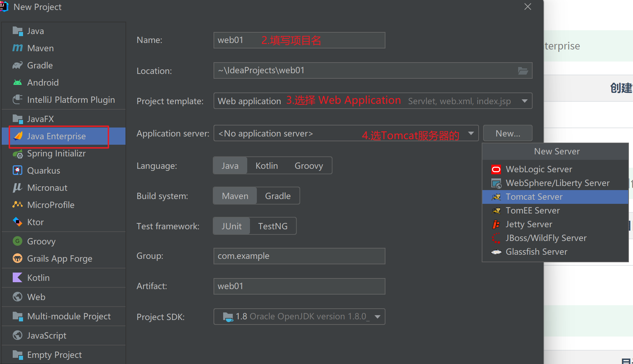633x364 pixels.
Task: Click the Grails App Forge icon
Action: pos(18,258)
